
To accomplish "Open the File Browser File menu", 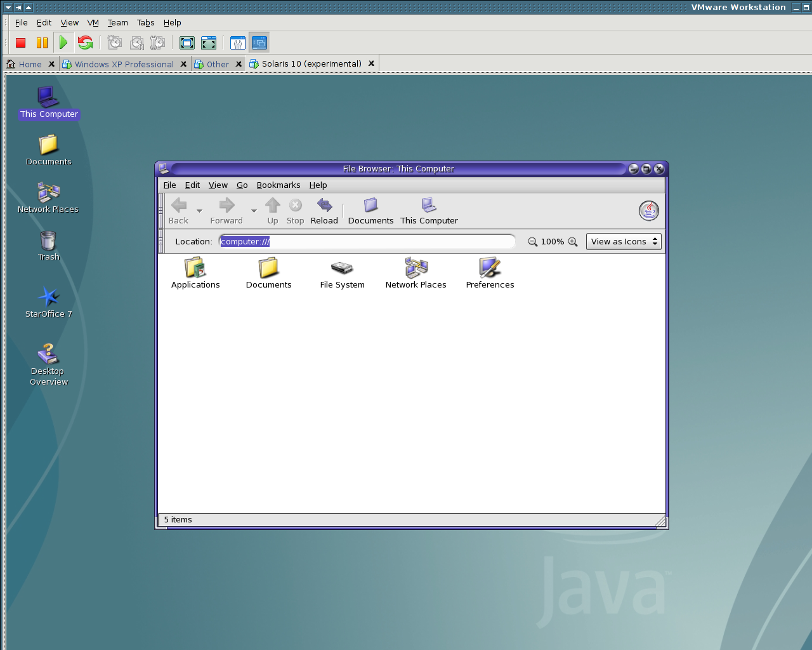I will [170, 185].
